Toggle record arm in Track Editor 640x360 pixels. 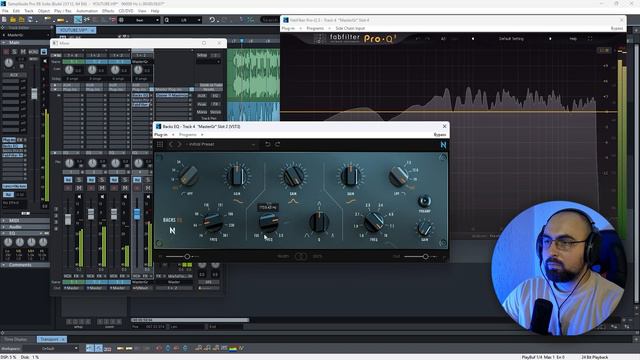pyautogui.click(x=6, y=52)
